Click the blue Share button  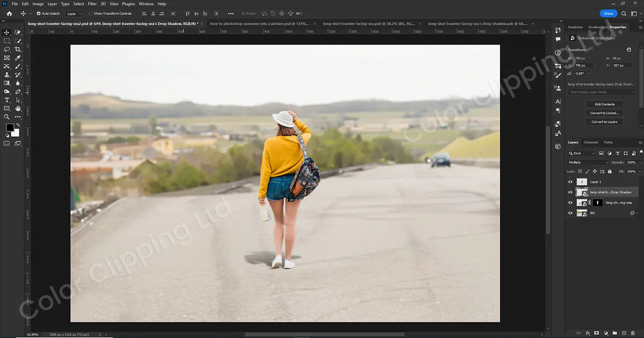[608, 13]
